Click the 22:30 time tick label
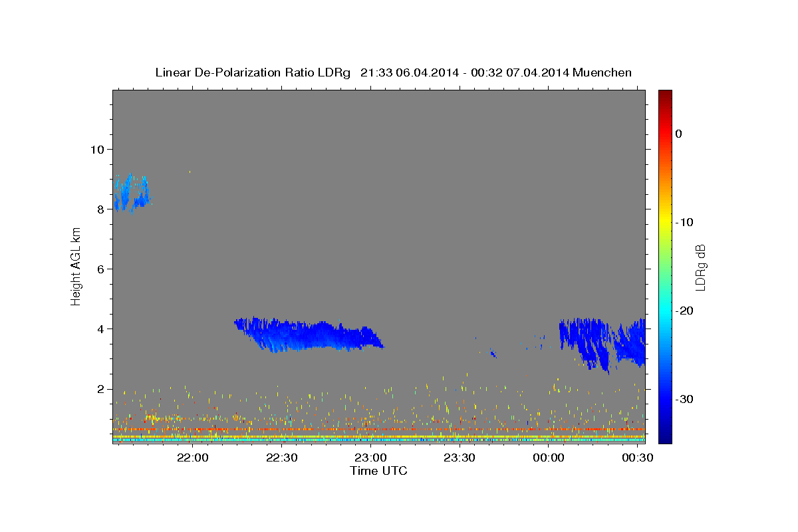Screen dimensions: 798x532 click(x=281, y=458)
